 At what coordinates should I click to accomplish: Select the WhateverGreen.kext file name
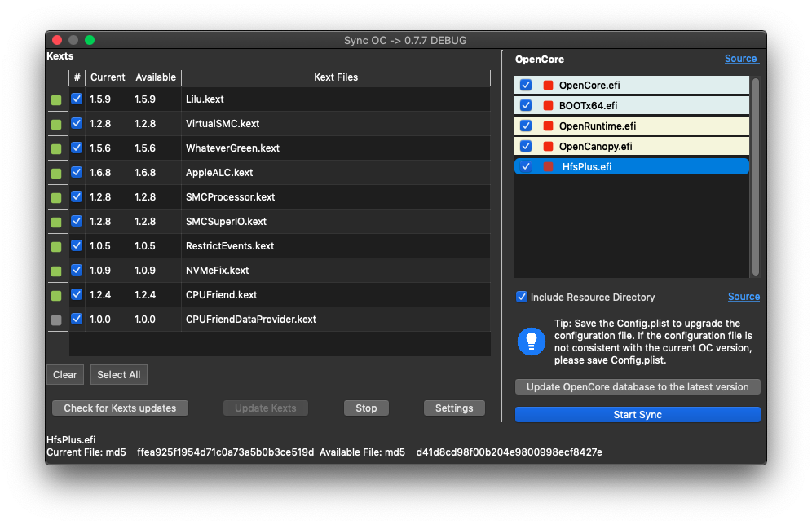point(232,148)
